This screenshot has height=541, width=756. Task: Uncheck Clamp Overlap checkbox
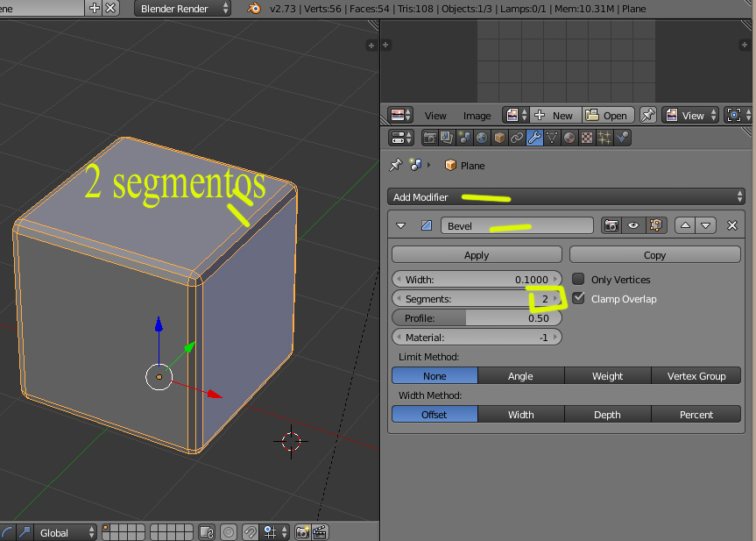[x=578, y=298]
